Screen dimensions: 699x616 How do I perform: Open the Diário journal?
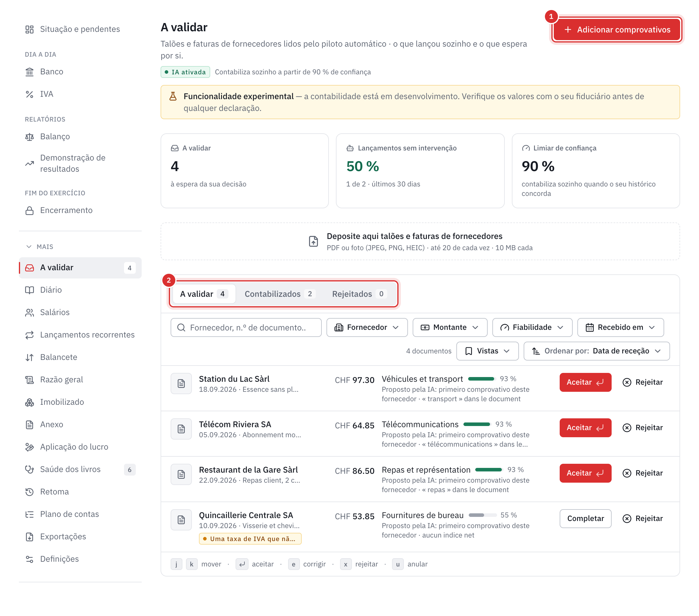pos(80,290)
